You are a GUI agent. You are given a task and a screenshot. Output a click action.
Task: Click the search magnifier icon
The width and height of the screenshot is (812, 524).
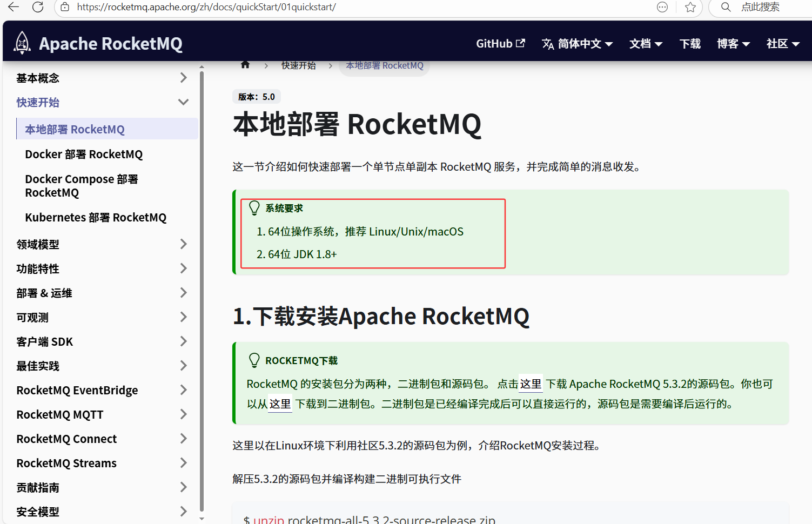726,7
